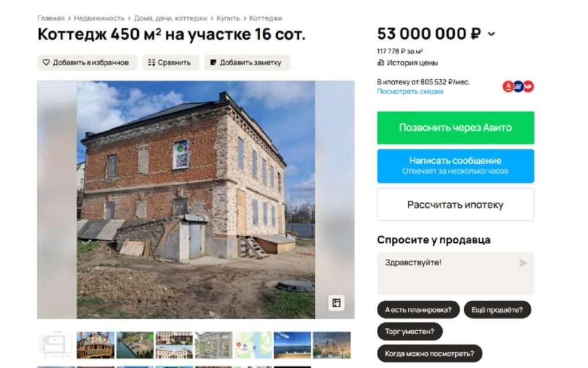588x368 pixels.
Task: Click the Рассчитать ипотеку button
Action: click(455, 205)
